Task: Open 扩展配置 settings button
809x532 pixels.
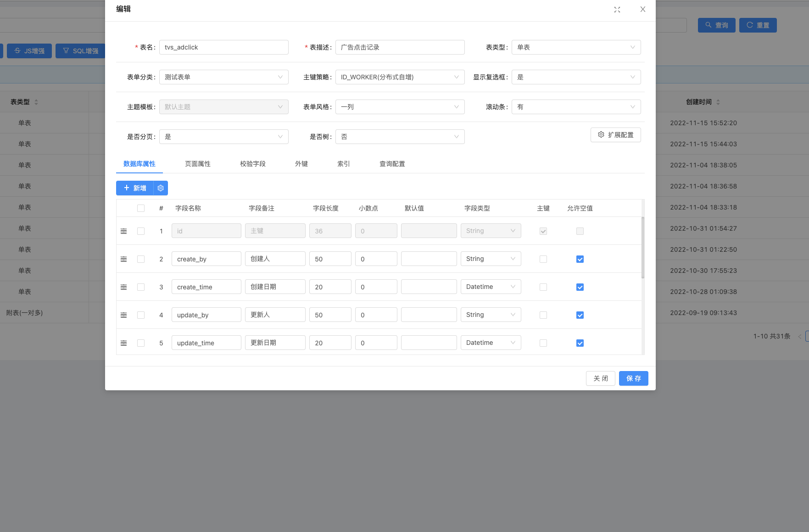Action: (615, 135)
